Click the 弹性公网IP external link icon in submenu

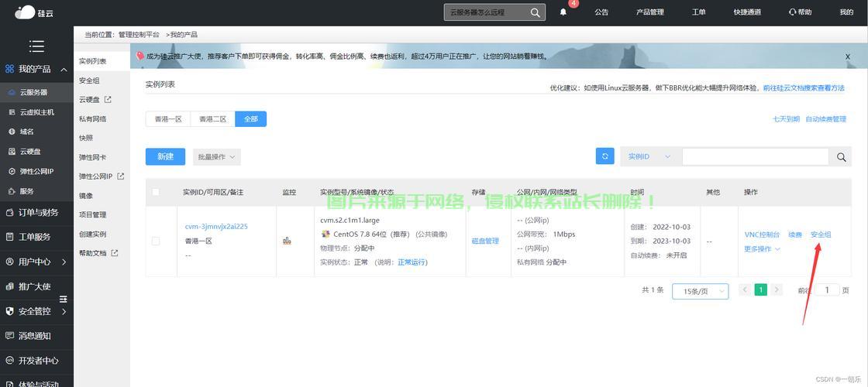point(121,176)
